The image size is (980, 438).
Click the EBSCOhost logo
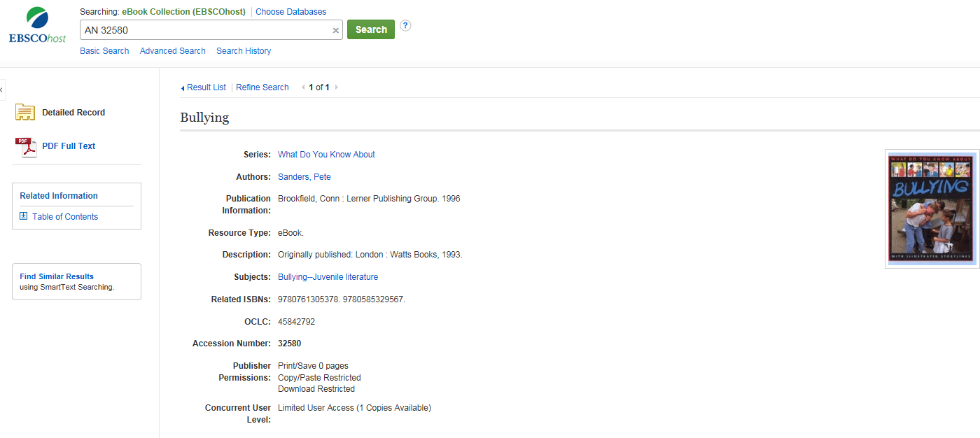pyautogui.click(x=37, y=25)
